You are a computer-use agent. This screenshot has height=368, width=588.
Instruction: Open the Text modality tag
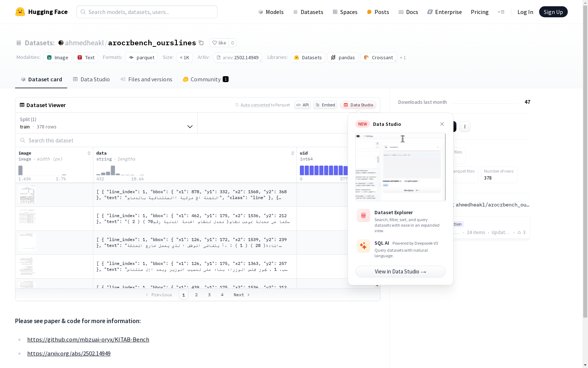pos(86,57)
